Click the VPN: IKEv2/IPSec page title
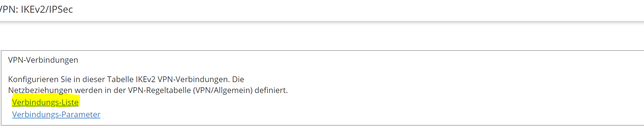The width and height of the screenshot is (644, 126). tap(36, 9)
